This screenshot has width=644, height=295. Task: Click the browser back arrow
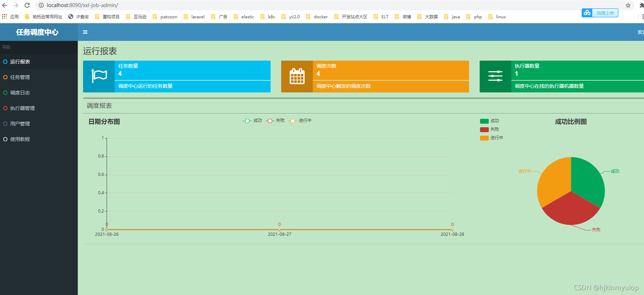tap(5, 5)
